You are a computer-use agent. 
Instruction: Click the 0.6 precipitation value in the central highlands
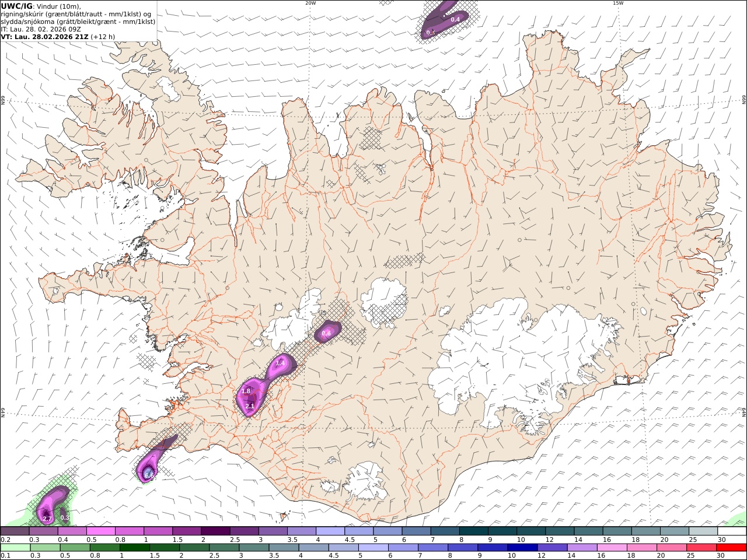[326, 334]
